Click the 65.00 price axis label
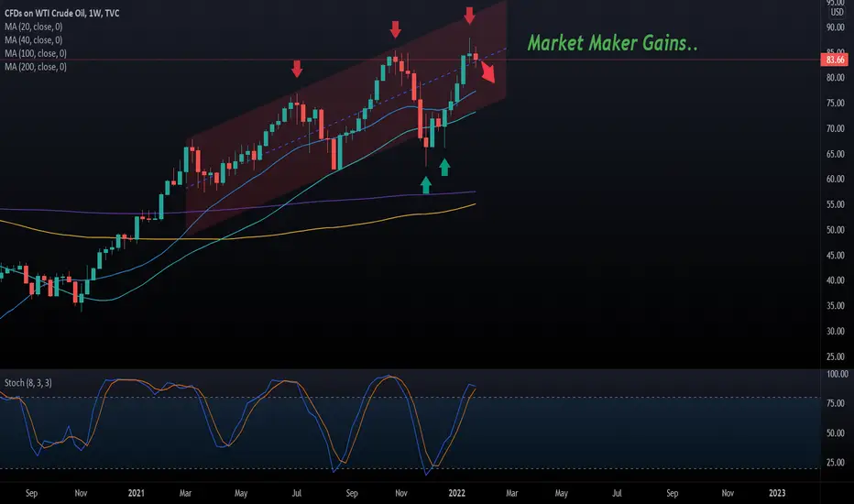This screenshot has height=504, width=854. 835,154
